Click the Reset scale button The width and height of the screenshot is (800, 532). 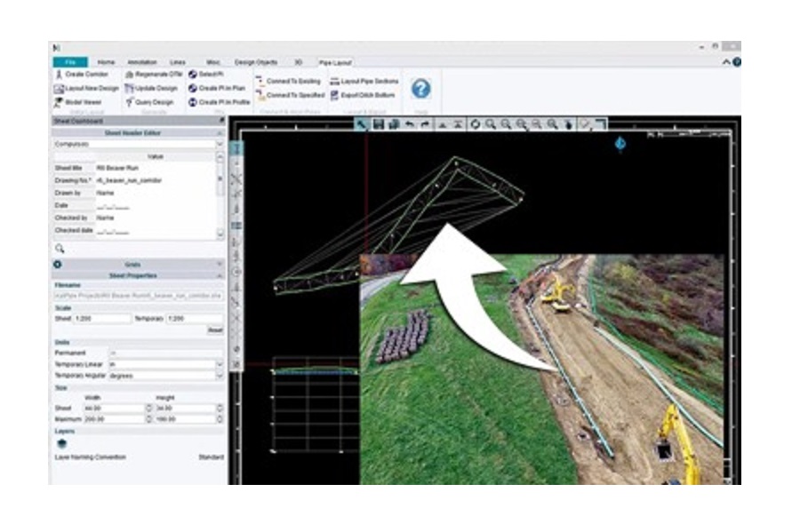coord(215,330)
